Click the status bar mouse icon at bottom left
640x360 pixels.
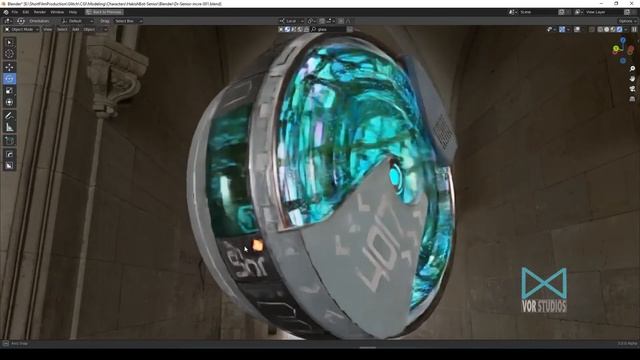pos(5,344)
